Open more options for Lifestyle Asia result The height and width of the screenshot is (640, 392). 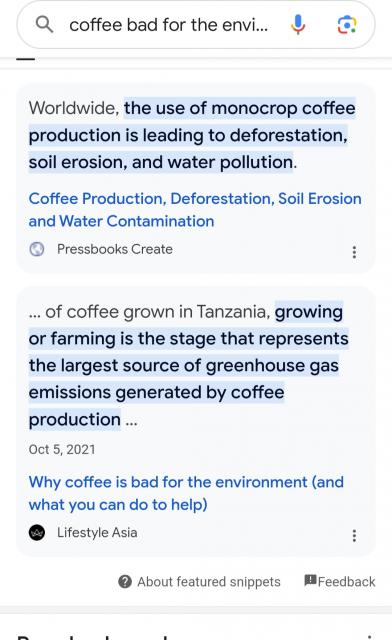(354, 535)
